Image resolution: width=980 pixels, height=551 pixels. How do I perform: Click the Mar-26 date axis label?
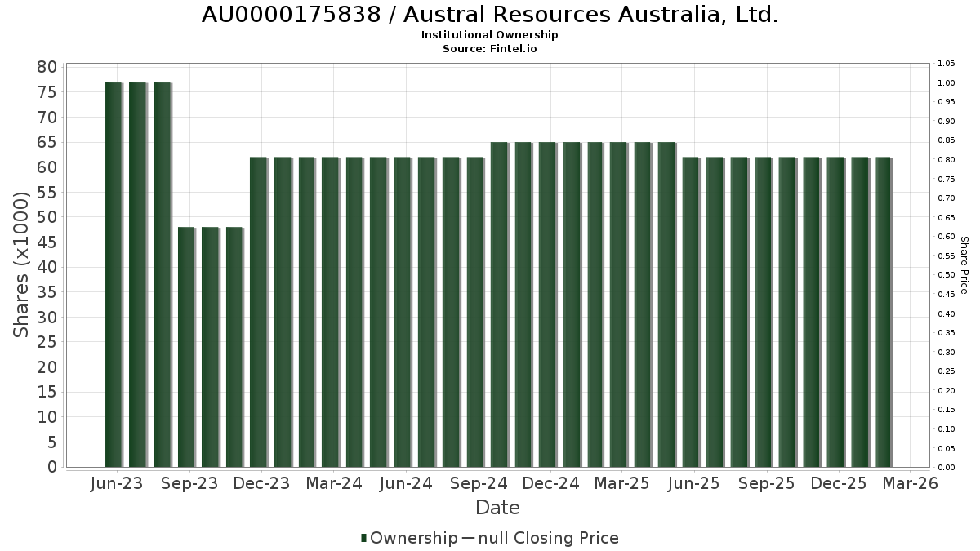click(x=910, y=483)
